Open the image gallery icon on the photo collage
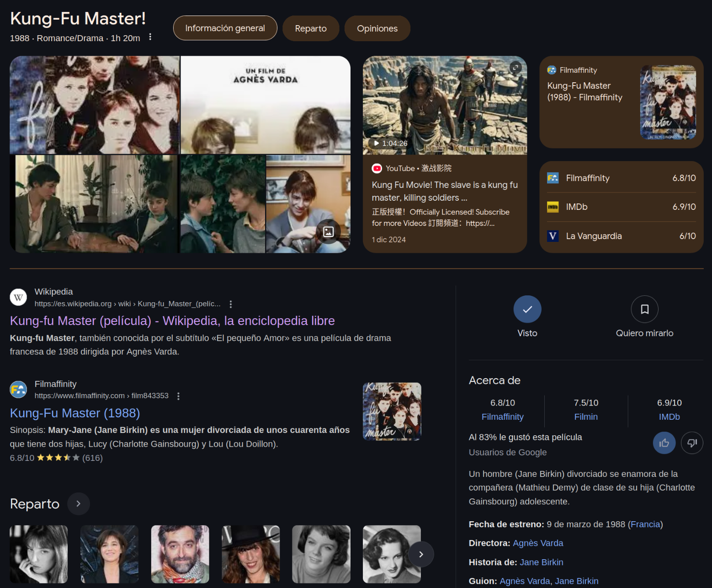The height and width of the screenshot is (588, 712). [328, 231]
